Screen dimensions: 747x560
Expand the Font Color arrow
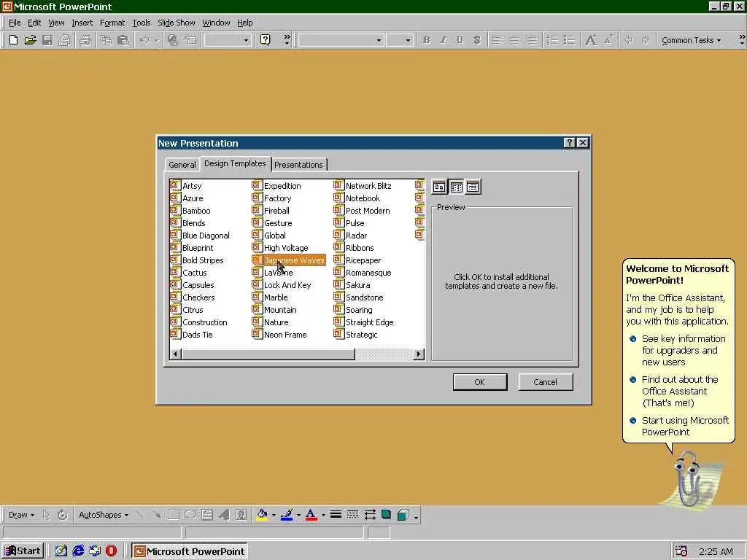[x=323, y=515]
